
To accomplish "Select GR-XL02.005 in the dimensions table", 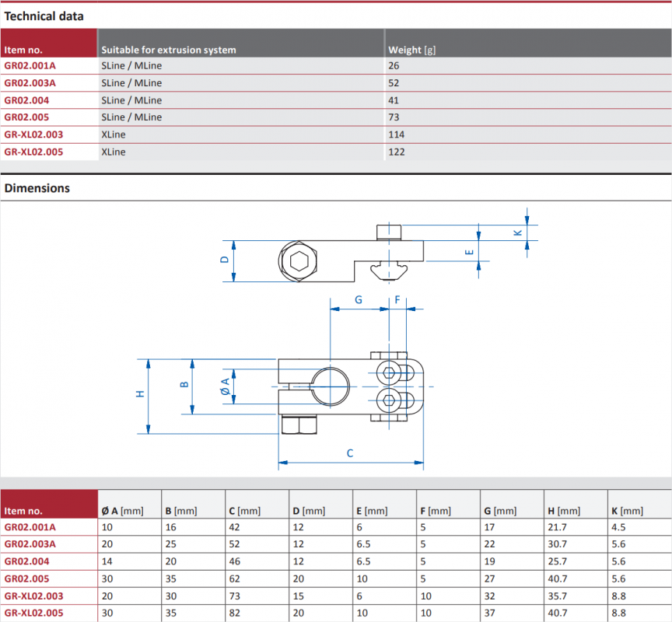I will coord(33,613).
